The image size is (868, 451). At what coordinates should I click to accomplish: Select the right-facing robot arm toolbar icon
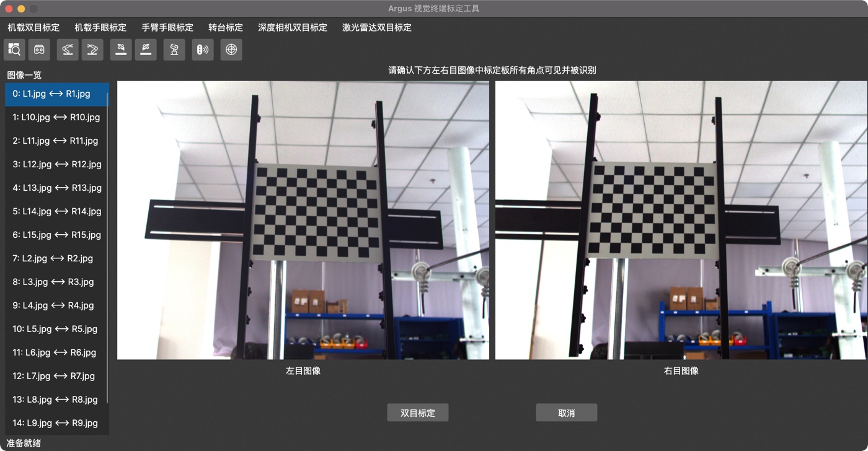[x=92, y=50]
